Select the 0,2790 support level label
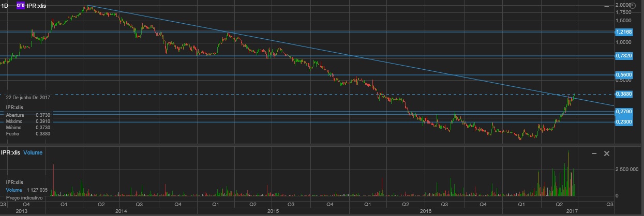This screenshot has width=644, height=216. click(x=623, y=112)
